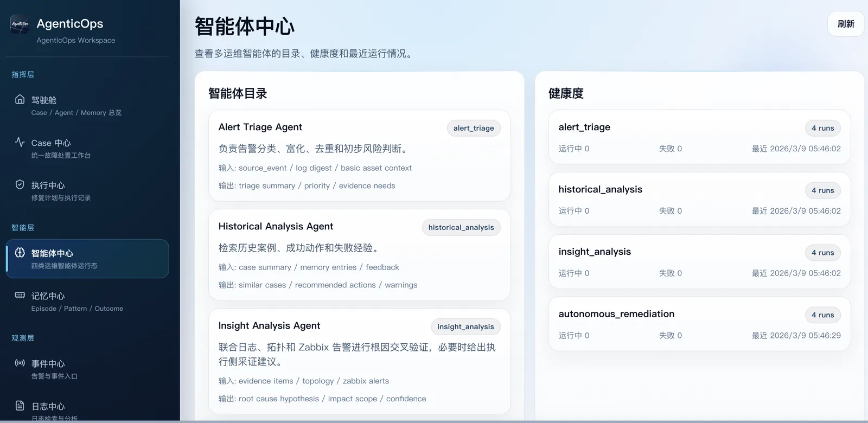Image resolution: width=868 pixels, height=423 pixels.
Task: Open 记忆中心 navigation entry
Action: pyautogui.click(x=87, y=302)
